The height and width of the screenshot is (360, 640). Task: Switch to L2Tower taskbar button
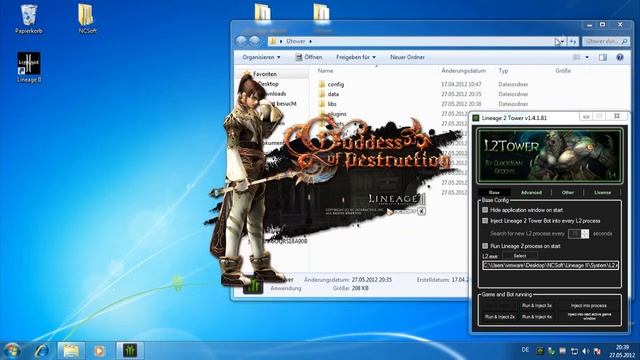click(x=130, y=351)
